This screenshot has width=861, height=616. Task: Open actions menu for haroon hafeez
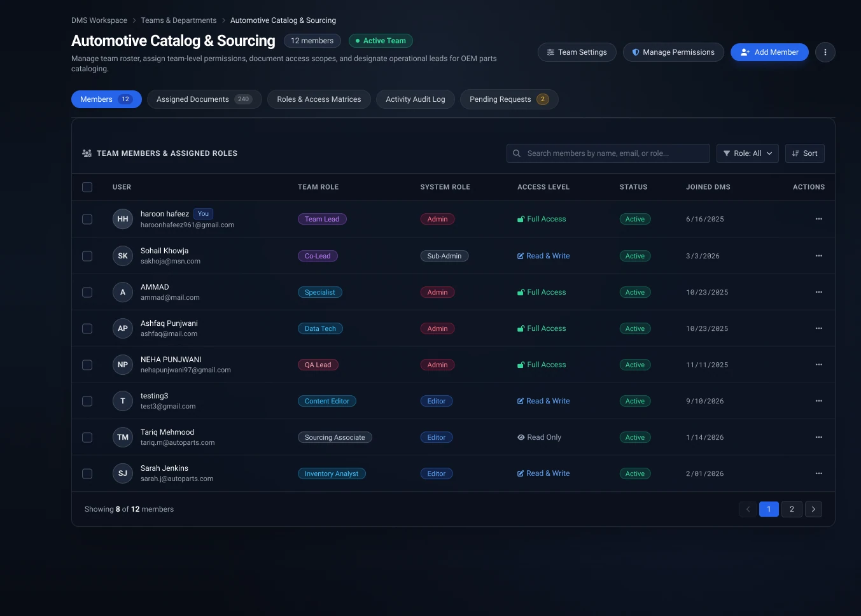tap(819, 219)
